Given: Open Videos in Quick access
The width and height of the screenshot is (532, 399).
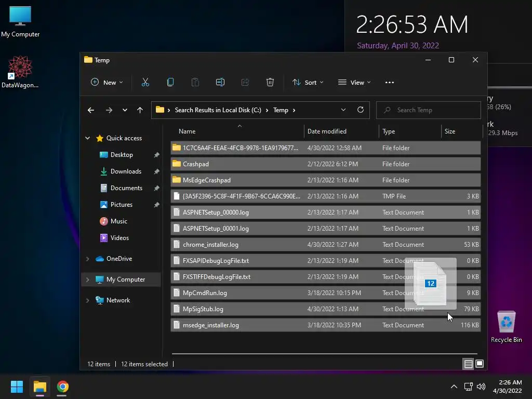Looking at the screenshot, I should pyautogui.click(x=119, y=238).
